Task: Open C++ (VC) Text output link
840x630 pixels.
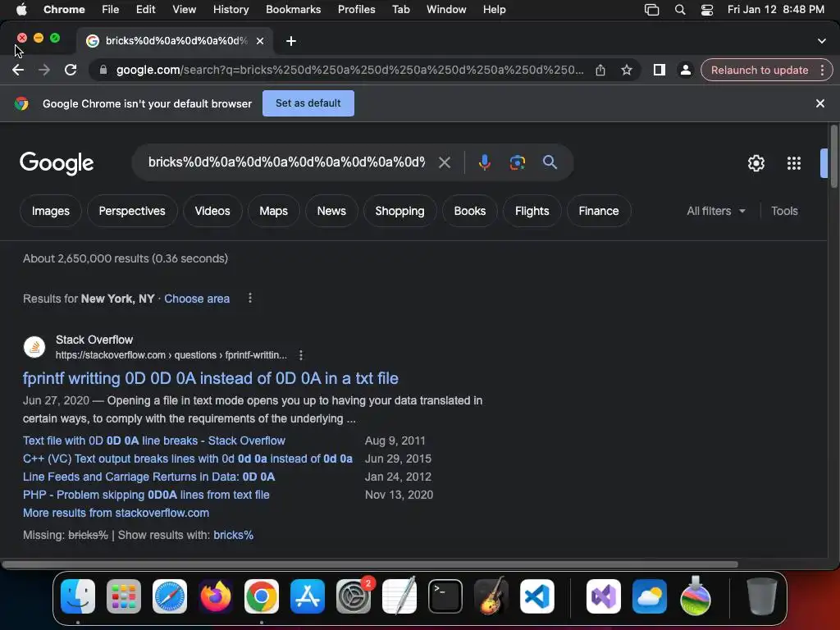Action: coord(188,459)
